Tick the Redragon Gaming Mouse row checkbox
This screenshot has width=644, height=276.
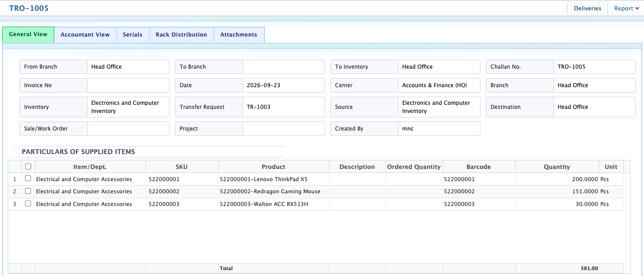point(28,191)
